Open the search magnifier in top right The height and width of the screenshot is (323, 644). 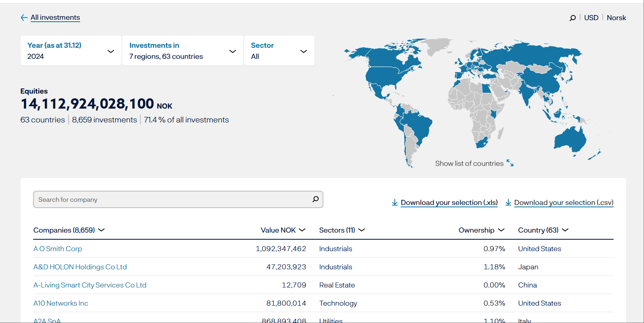pyautogui.click(x=573, y=18)
